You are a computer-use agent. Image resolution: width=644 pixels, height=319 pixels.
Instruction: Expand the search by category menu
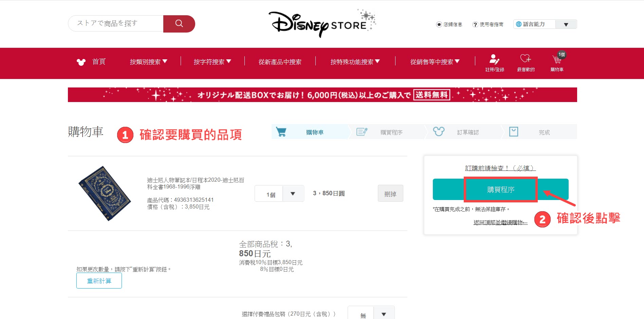(x=148, y=62)
